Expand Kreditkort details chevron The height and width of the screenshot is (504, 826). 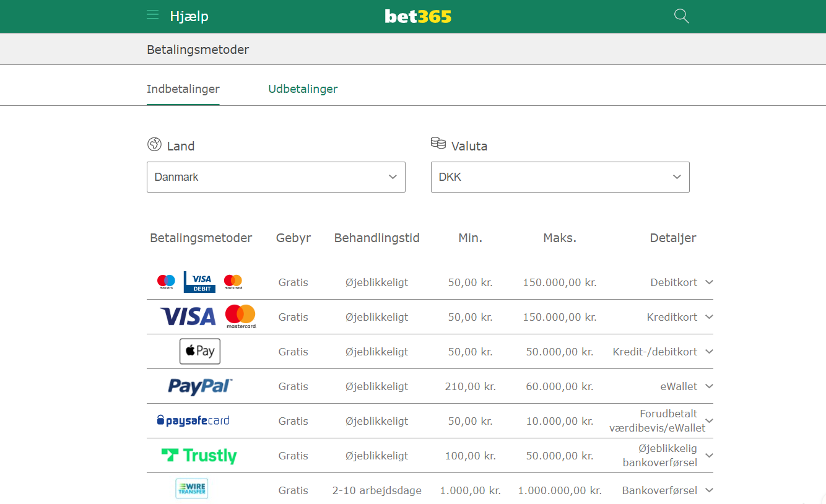click(709, 317)
